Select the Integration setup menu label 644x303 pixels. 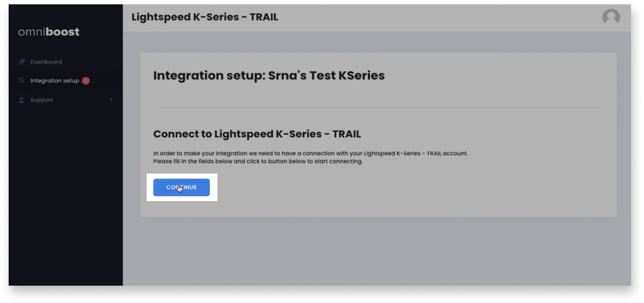click(54, 81)
